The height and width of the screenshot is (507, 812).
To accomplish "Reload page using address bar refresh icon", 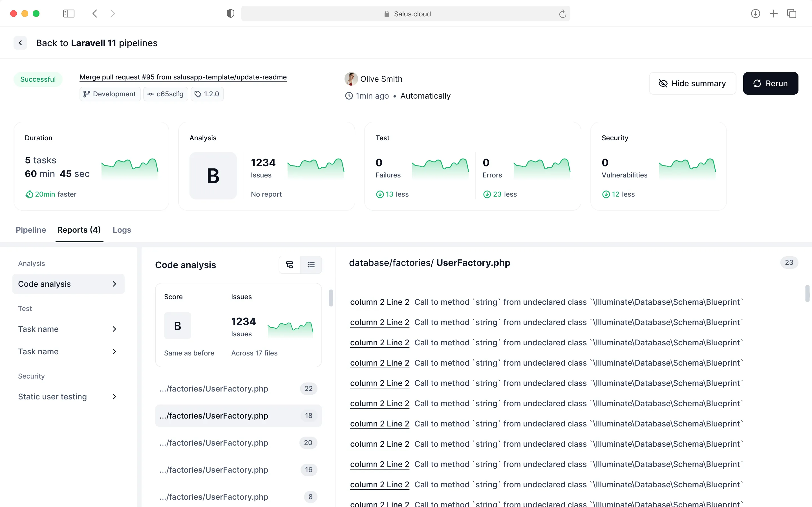I will tap(562, 14).
